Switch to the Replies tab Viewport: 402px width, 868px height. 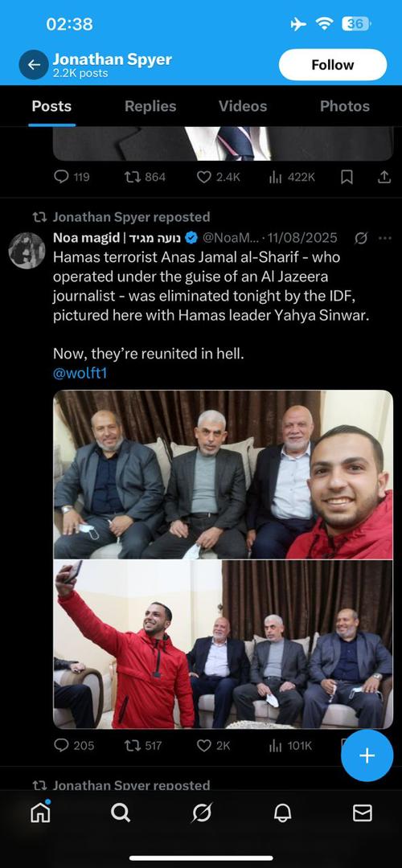150,106
